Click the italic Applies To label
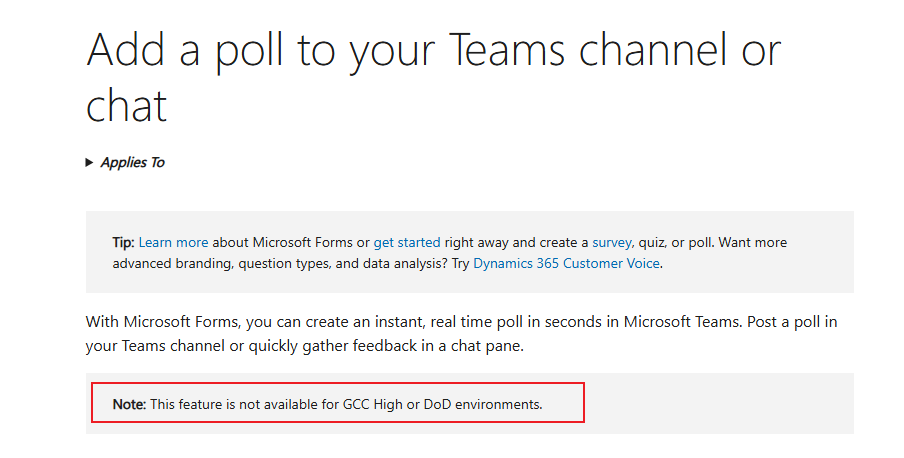Viewport: 904px width, 458px height. tap(133, 163)
